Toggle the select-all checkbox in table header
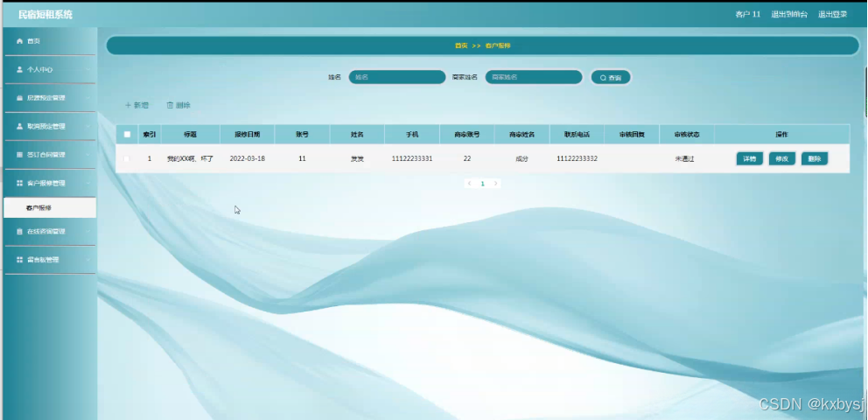The image size is (868, 420). 128,135
